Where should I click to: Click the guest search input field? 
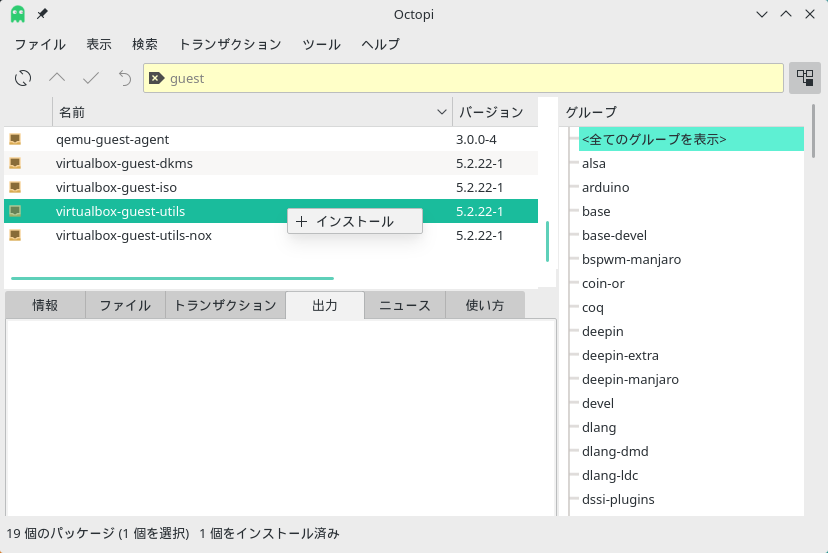pos(463,78)
